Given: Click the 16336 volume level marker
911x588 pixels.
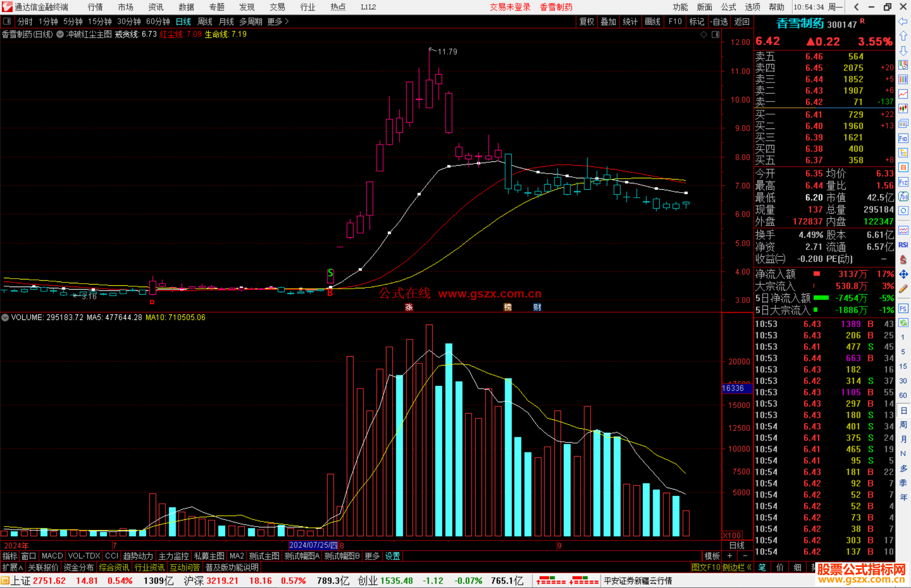Looking at the screenshot, I should coord(737,388).
